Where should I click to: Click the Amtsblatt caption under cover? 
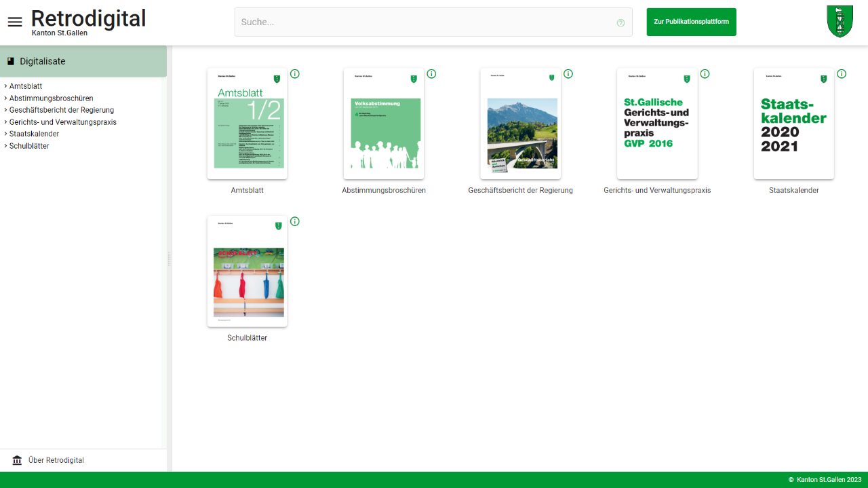tap(248, 191)
